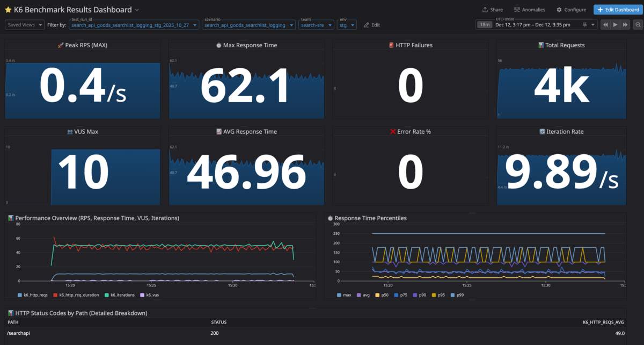Click the zoom-out magnifier icon

pyautogui.click(x=638, y=25)
